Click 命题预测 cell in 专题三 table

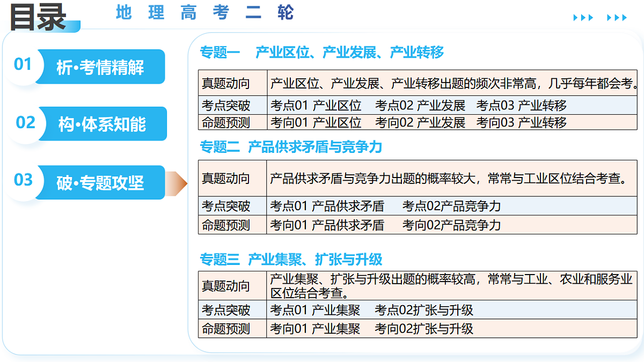[232, 328]
